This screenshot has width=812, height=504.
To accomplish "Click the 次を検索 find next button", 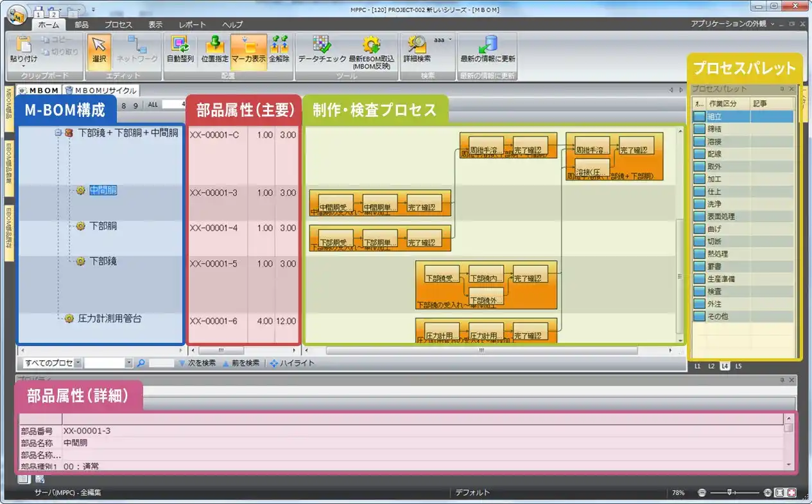I will tap(196, 363).
